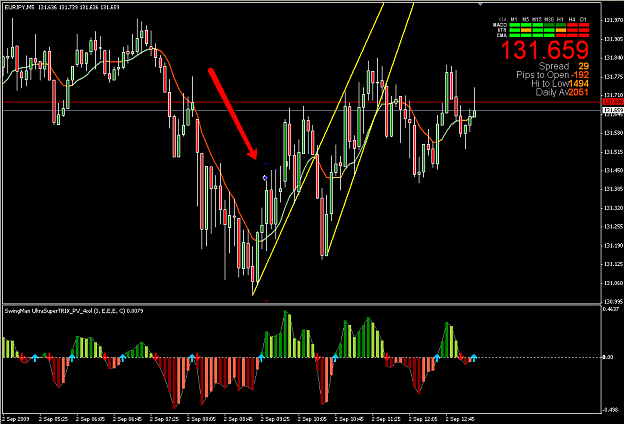625x425 pixels.
Task: Click the red-highlighted price label on price axis
Action: (x=613, y=102)
